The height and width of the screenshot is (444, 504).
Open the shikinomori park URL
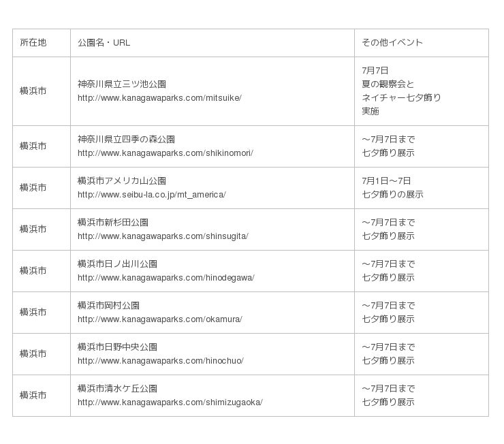point(165,153)
